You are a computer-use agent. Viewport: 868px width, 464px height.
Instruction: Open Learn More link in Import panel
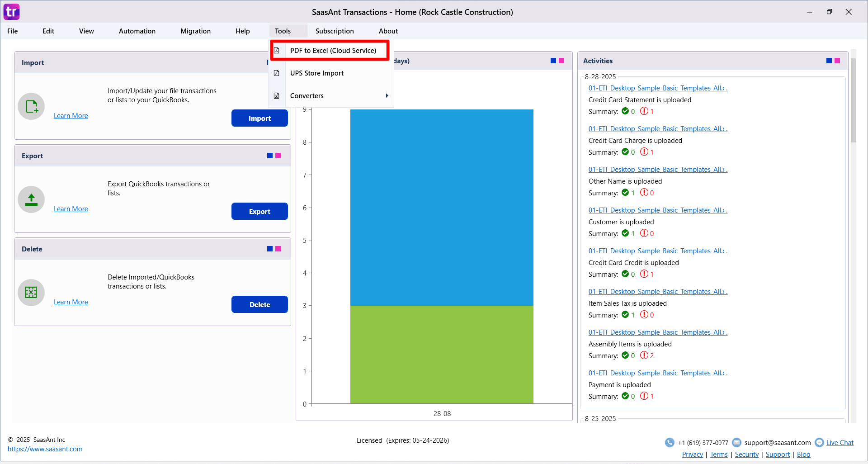tap(71, 116)
